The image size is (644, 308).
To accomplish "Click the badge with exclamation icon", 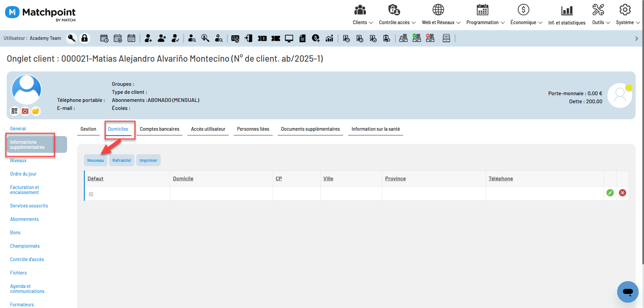I will tap(360, 38).
